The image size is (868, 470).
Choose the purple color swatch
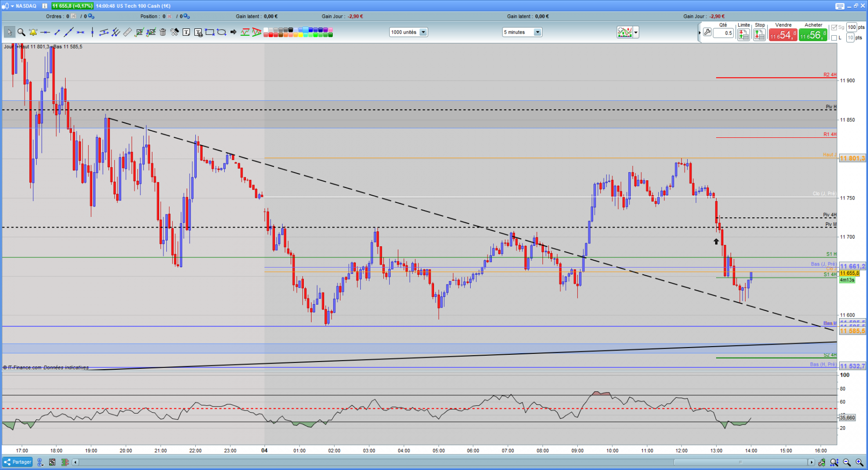click(325, 30)
